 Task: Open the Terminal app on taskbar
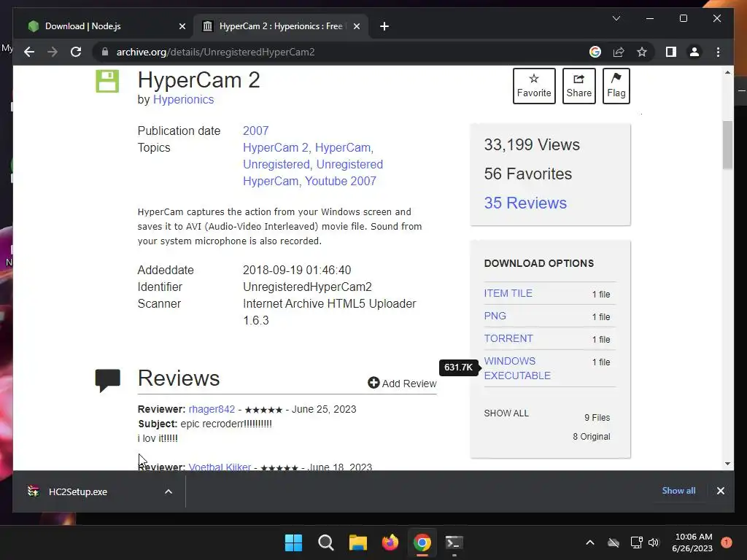(454, 542)
